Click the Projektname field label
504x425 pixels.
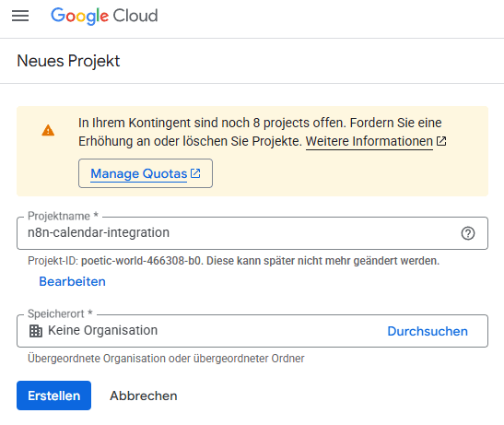point(63,216)
